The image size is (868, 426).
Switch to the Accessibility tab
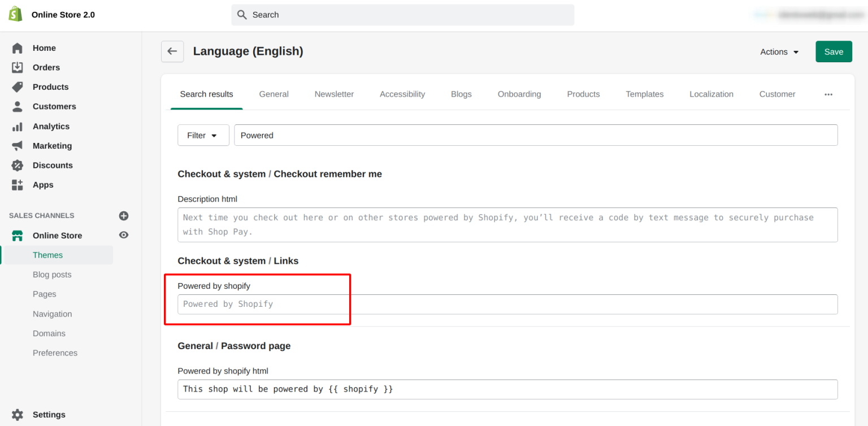pos(402,94)
